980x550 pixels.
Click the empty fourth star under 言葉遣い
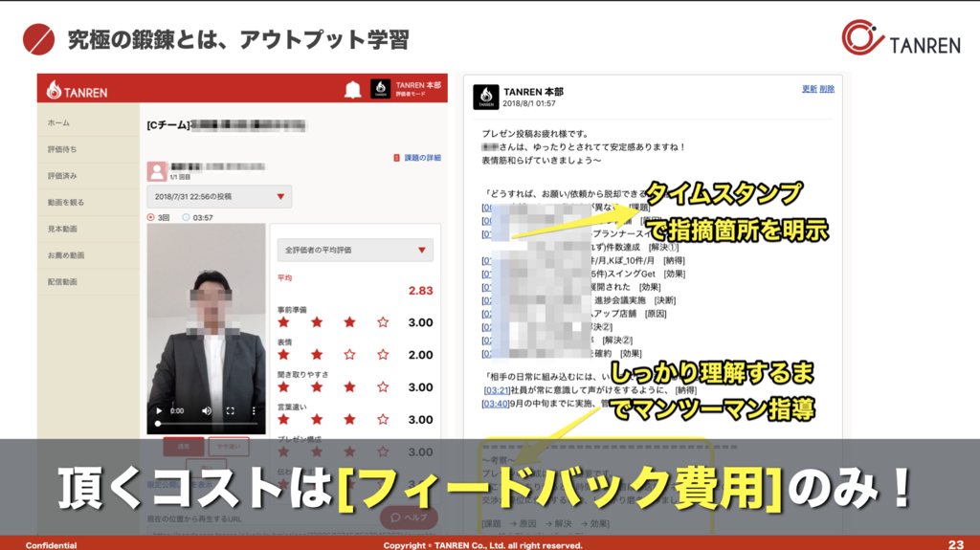pos(383,419)
